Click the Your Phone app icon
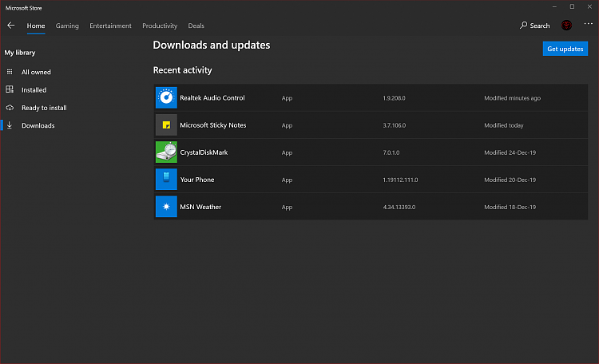The image size is (599, 364). (166, 179)
